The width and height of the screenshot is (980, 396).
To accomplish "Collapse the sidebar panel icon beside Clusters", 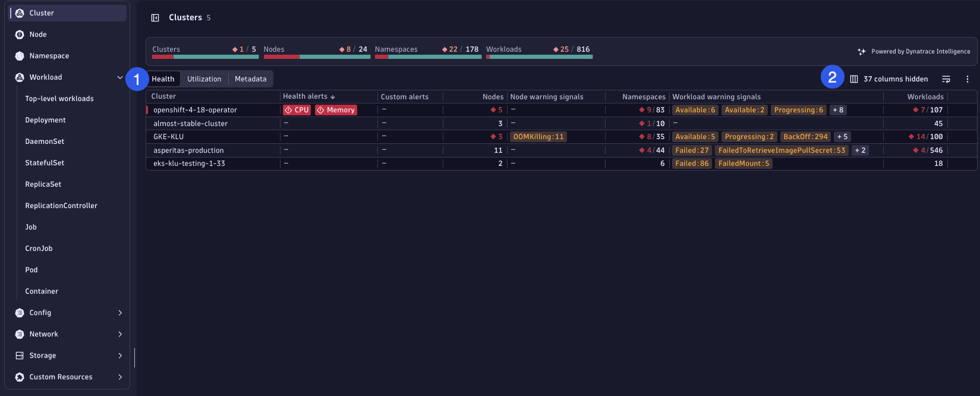I will click(155, 18).
